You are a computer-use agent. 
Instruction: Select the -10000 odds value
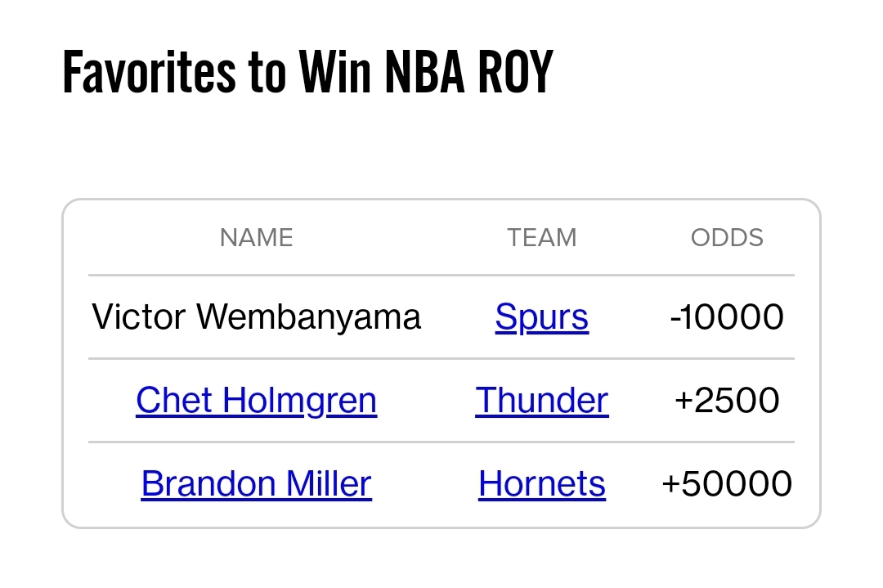[727, 317]
